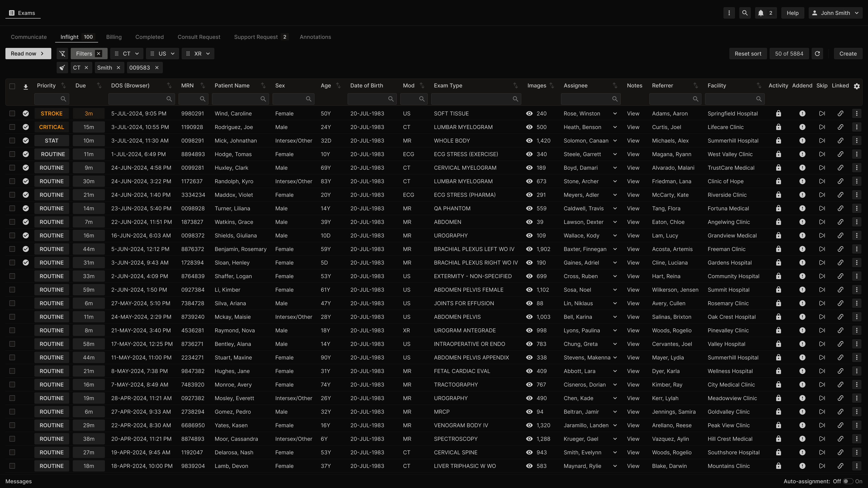Click the refresh icon beside exam count

(x=817, y=54)
